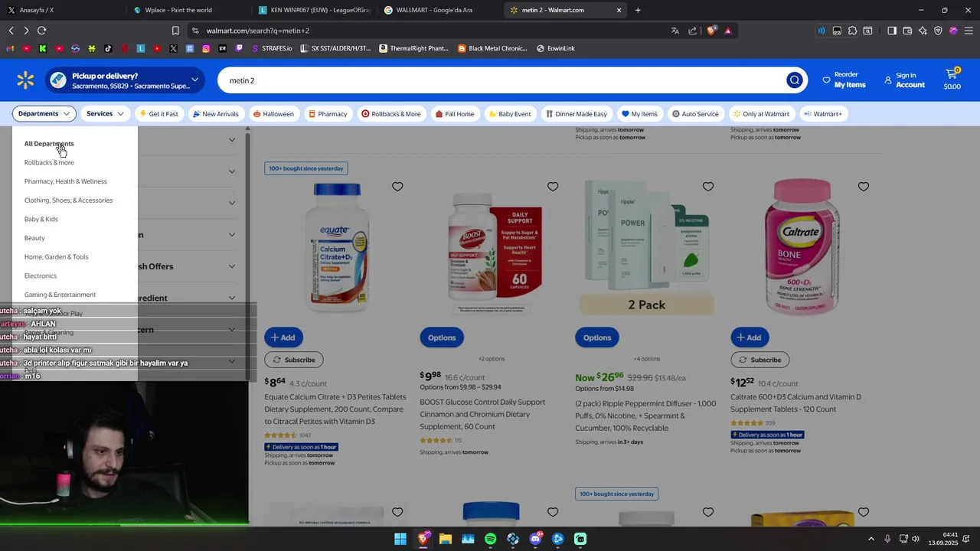Open the Brave Wallet icon
The width and height of the screenshot is (980, 551).
pyautogui.click(x=907, y=31)
